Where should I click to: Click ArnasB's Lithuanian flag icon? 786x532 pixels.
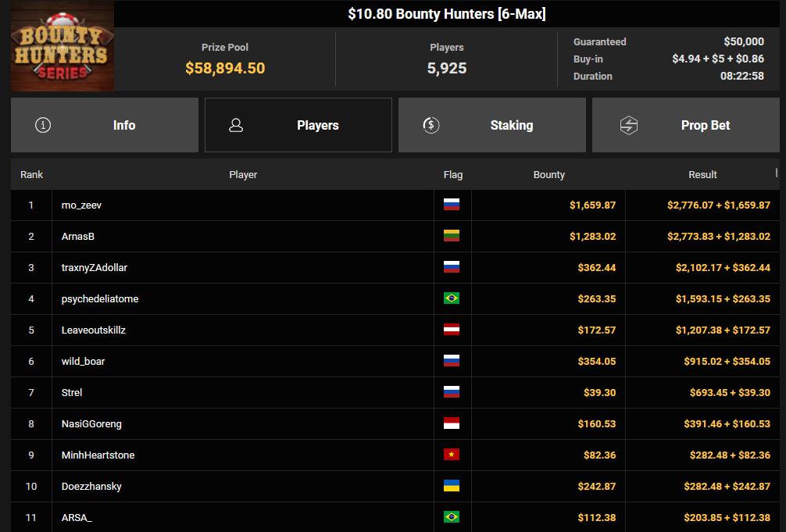point(452,236)
